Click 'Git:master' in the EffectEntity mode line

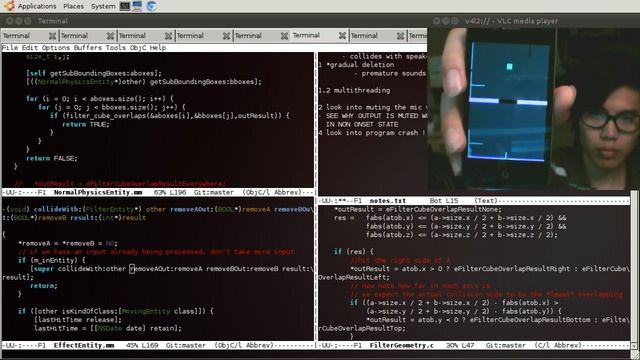point(186,345)
